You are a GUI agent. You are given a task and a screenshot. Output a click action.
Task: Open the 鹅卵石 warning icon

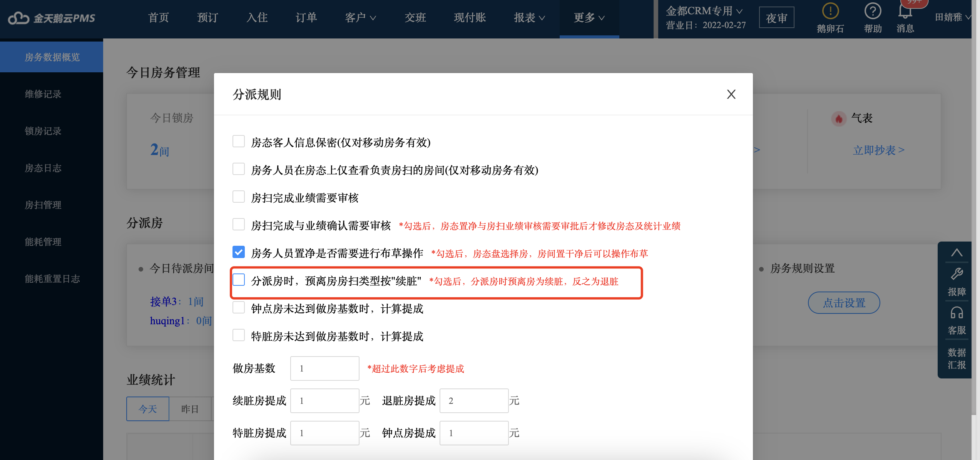click(830, 11)
